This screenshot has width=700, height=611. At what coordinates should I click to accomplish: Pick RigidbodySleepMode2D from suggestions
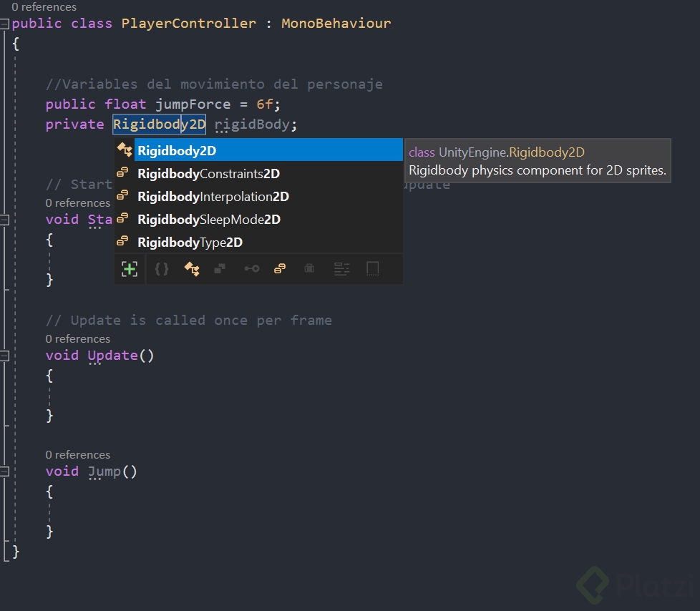point(259,219)
